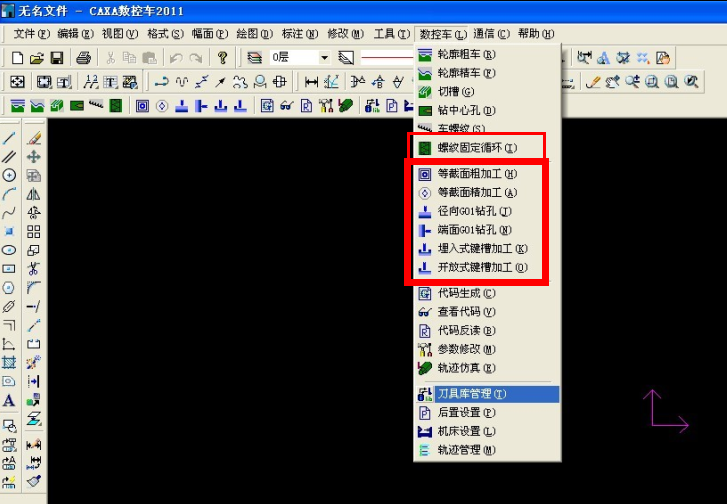727x504 pixels.
Task: Choose 后置设置(P) from the menu
Action: tap(487, 413)
